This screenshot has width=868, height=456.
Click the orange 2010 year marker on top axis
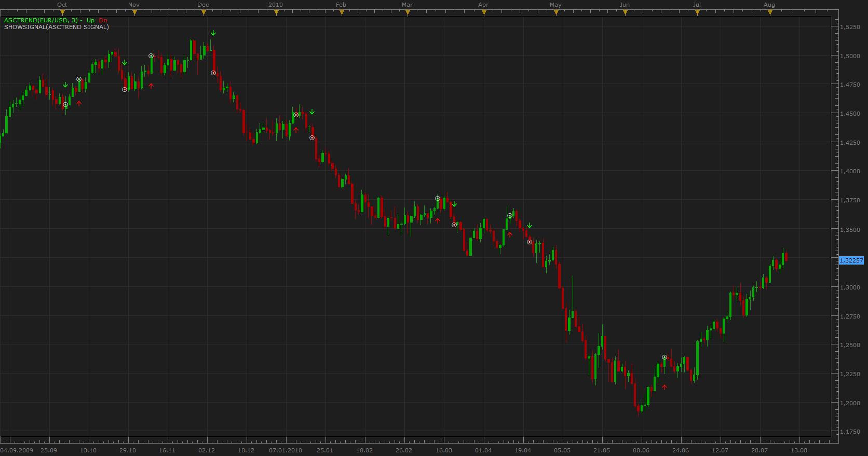point(276,13)
